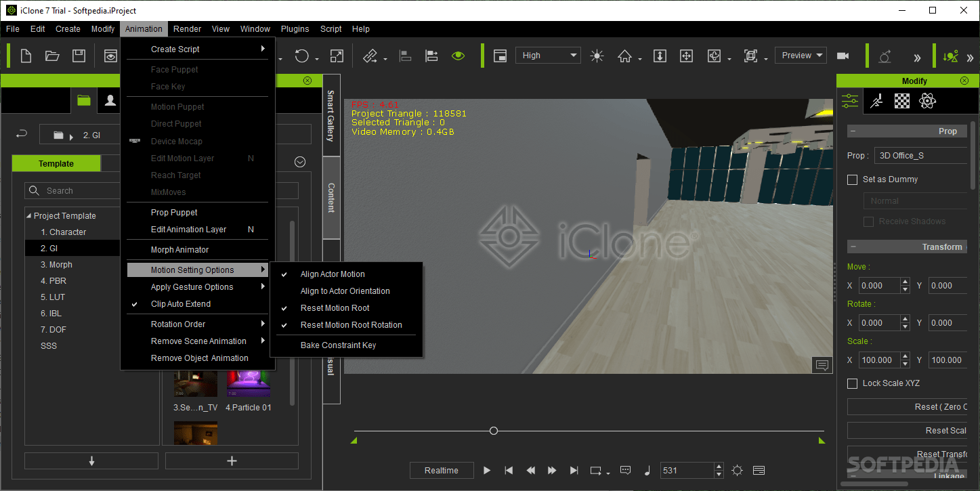Click the speech bubble icon in playback bar
The height and width of the screenshot is (491, 980).
point(625,470)
